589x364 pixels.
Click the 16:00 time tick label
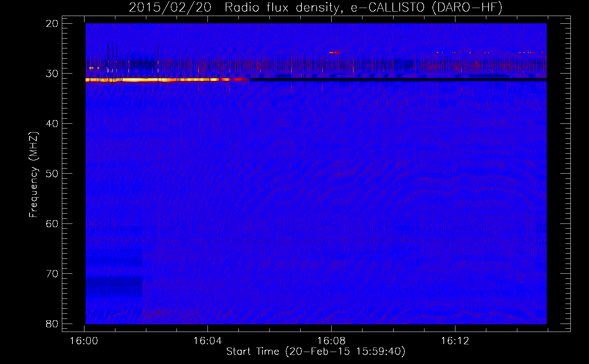84,341
